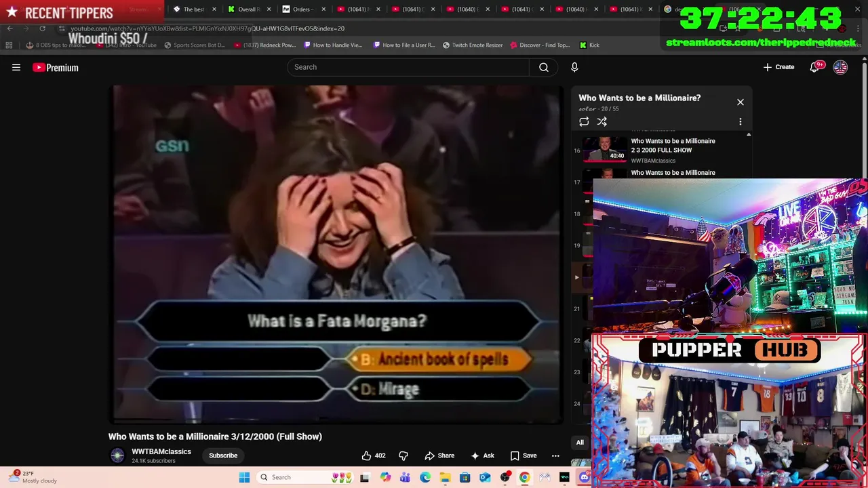Open more actions ellipsis under video

click(x=555, y=455)
